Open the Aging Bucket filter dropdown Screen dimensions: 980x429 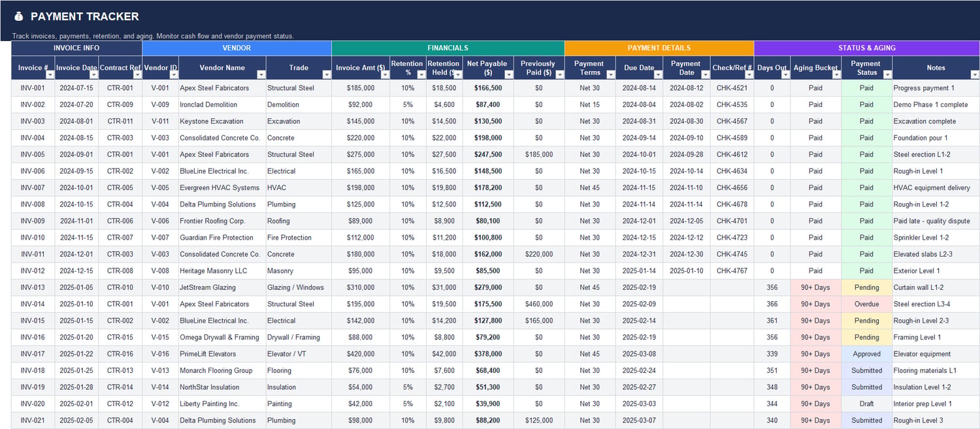click(836, 74)
